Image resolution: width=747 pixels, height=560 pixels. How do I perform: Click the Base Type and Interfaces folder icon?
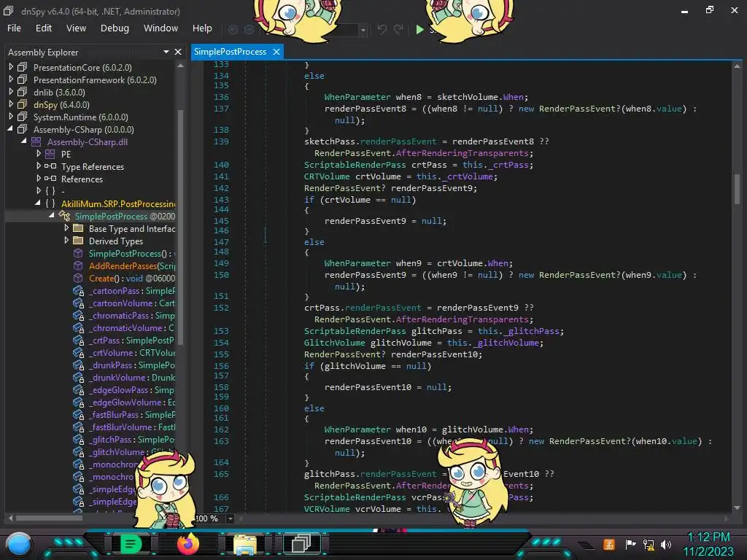(x=78, y=228)
